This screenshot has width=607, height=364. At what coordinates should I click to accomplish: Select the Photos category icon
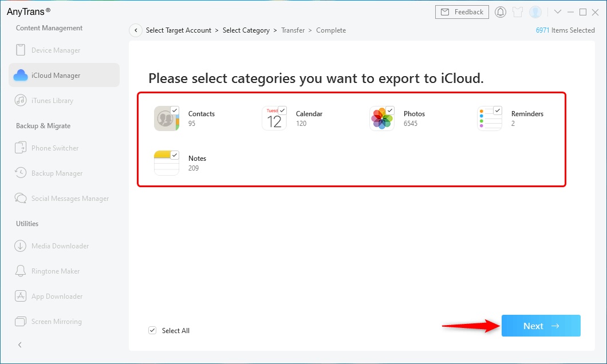tap(381, 119)
